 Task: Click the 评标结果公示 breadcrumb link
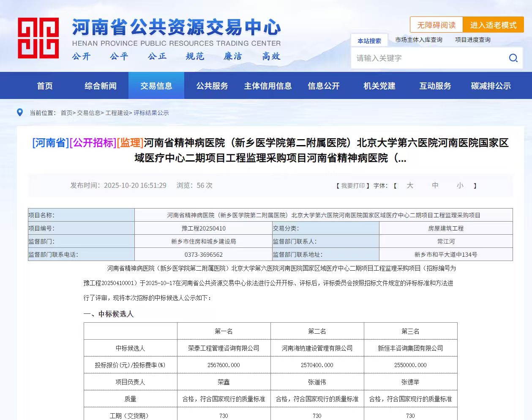(x=151, y=113)
